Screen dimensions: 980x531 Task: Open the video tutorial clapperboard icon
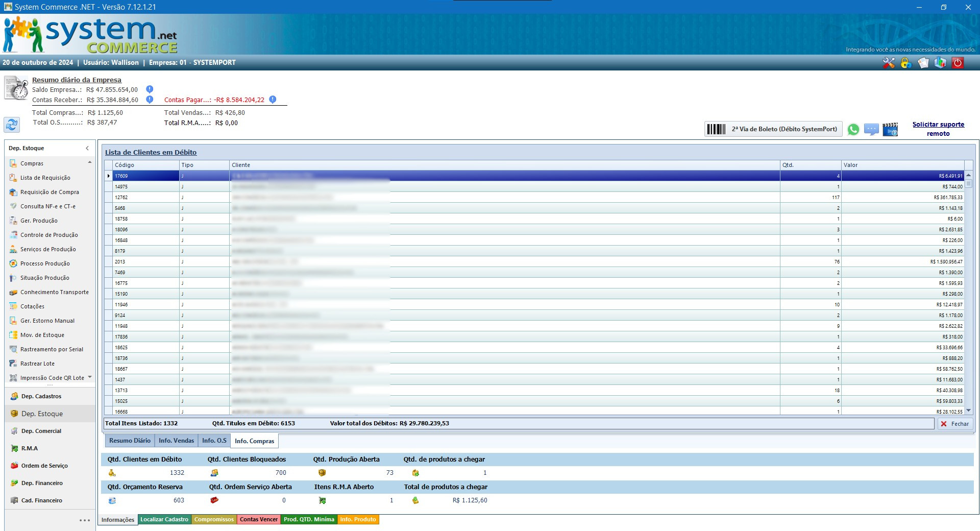pyautogui.click(x=890, y=130)
